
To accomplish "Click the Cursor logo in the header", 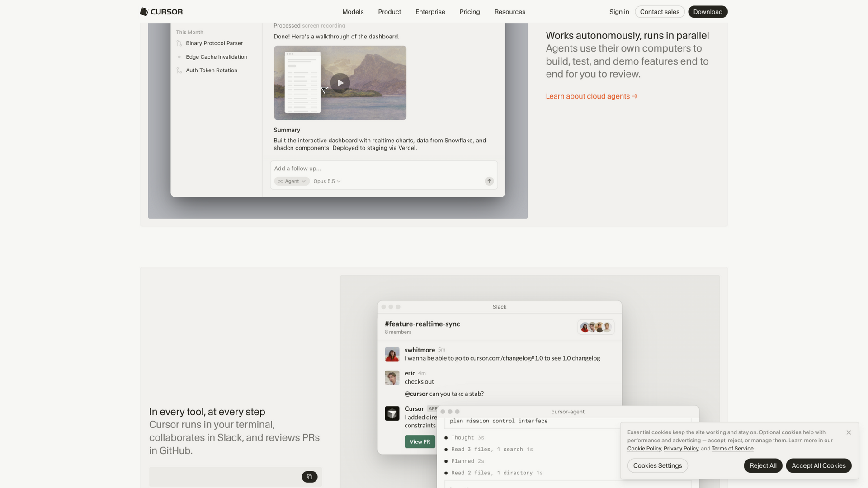I will coord(161,12).
